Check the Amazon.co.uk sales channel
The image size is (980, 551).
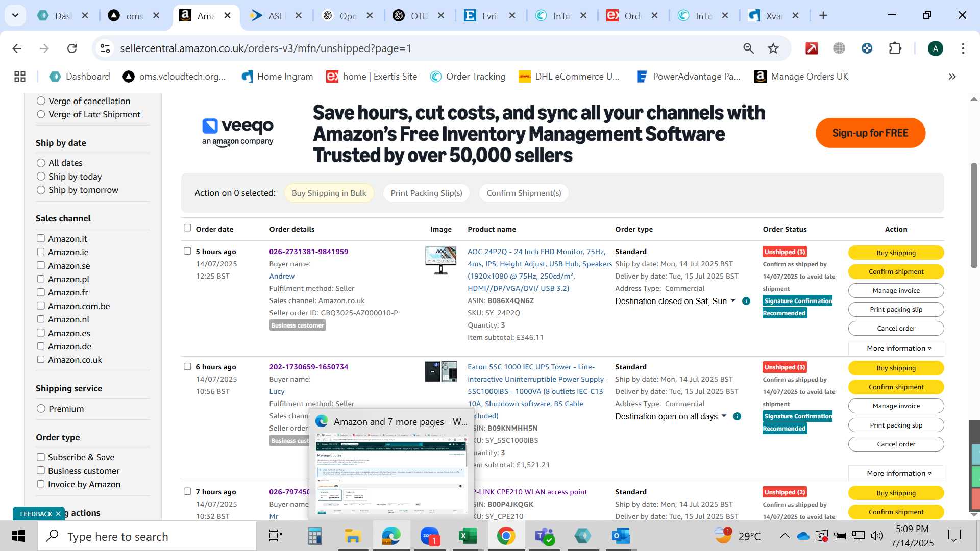(41, 359)
